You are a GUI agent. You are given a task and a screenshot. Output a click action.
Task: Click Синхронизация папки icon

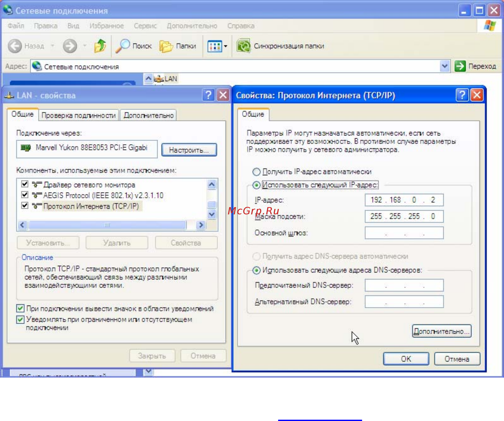[x=244, y=46]
